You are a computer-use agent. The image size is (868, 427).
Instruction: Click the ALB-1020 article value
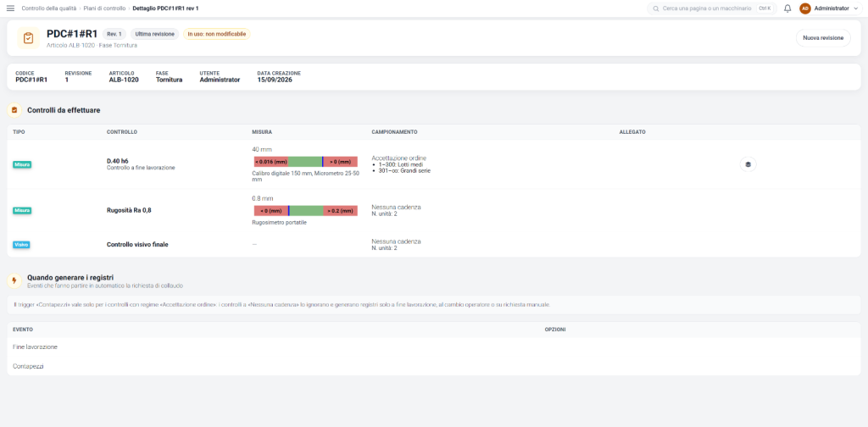(x=124, y=80)
